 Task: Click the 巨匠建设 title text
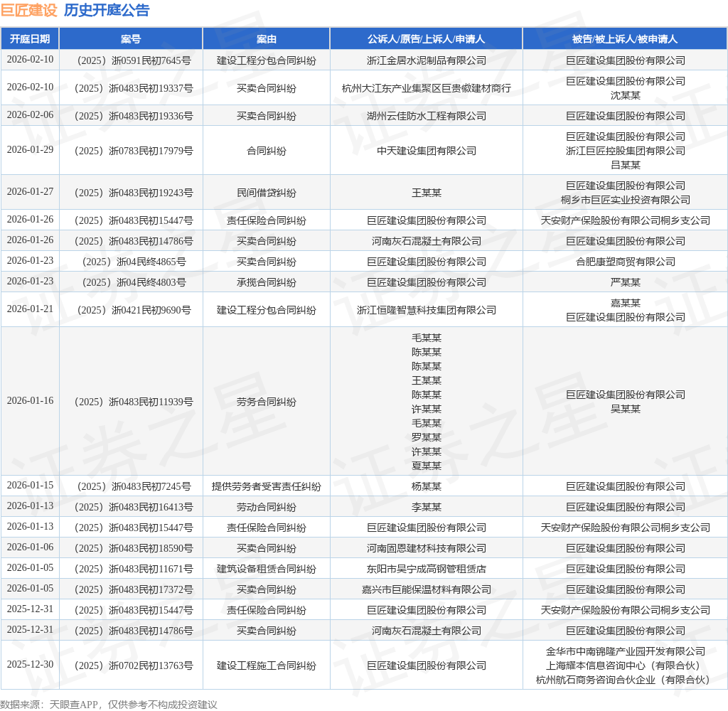coord(28,10)
